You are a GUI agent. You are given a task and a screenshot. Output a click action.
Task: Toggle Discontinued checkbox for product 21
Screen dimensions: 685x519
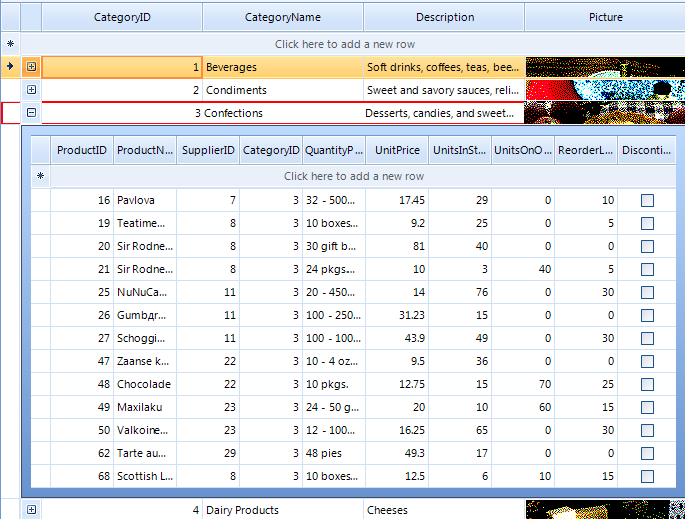(647, 269)
